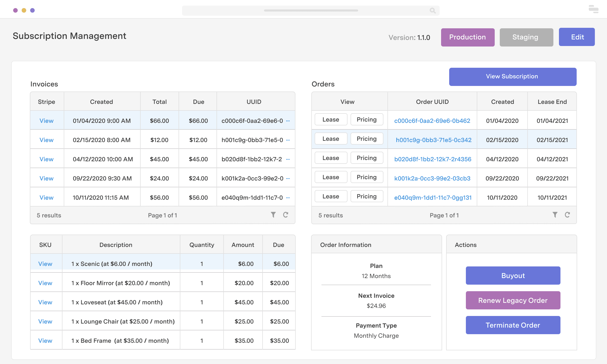Click the yellow window dot
Screen dimensions: 607x364
(24, 10)
